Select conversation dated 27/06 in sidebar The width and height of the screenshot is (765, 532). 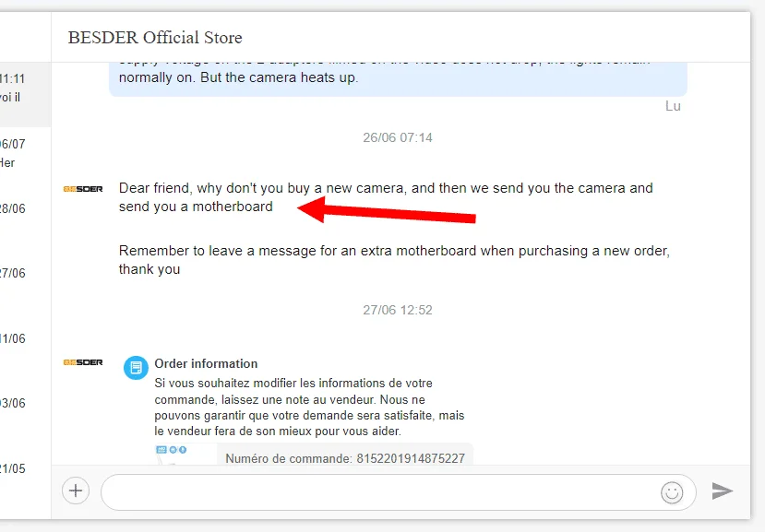coord(25,273)
